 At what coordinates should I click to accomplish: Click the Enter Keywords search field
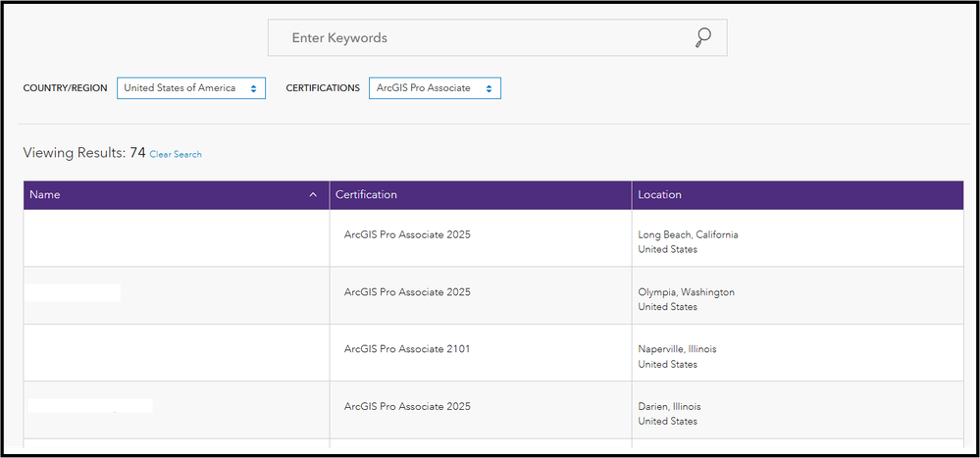(x=497, y=37)
